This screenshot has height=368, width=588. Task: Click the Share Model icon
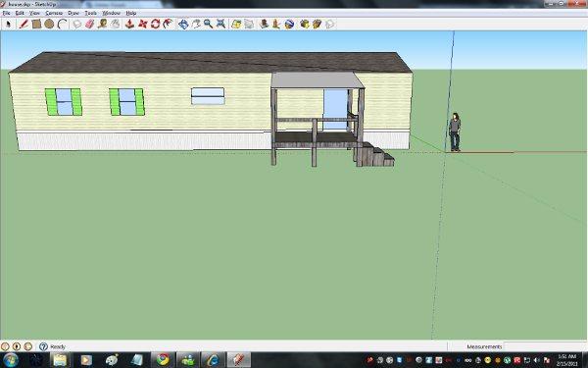(x=318, y=24)
